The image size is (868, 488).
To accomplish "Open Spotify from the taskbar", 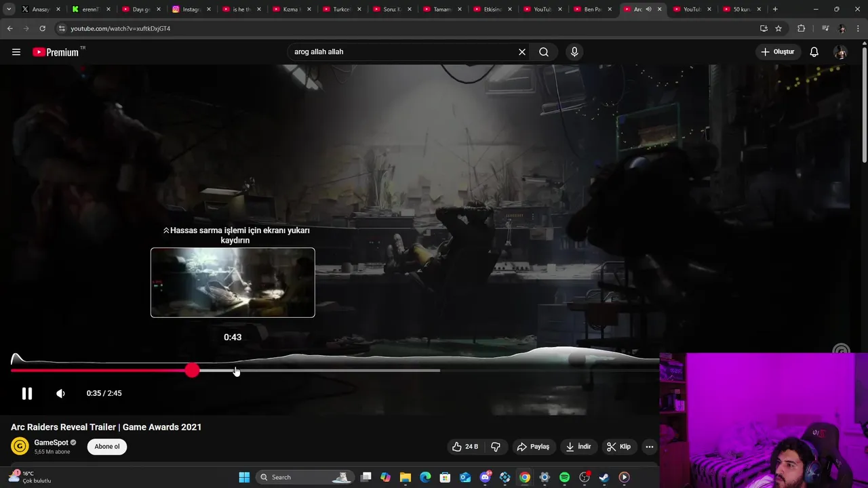I will pos(564,477).
